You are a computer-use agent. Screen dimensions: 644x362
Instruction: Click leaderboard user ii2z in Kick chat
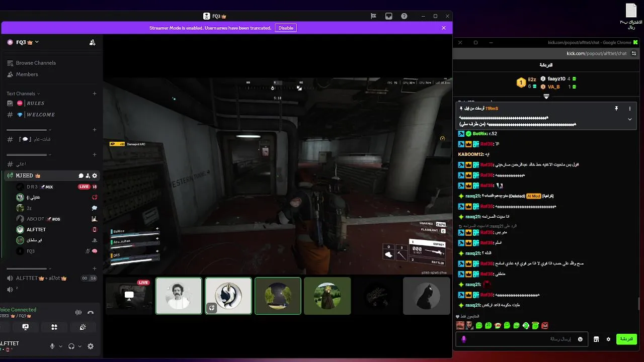point(532,79)
